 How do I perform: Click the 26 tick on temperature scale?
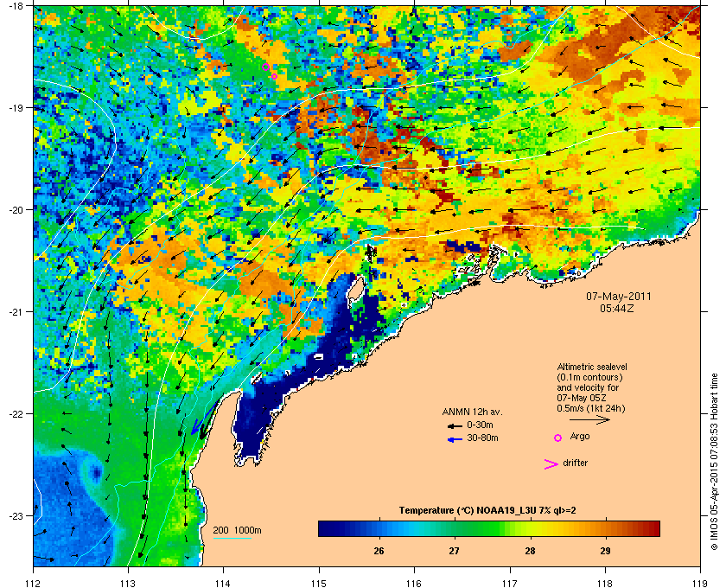[x=379, y=551]
